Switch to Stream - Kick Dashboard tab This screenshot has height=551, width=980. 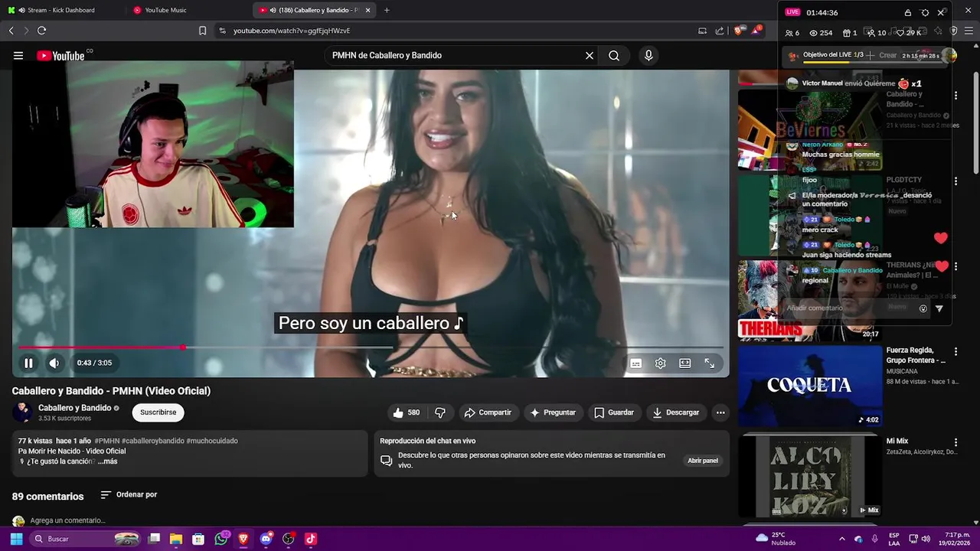click(x=61, y=10)
